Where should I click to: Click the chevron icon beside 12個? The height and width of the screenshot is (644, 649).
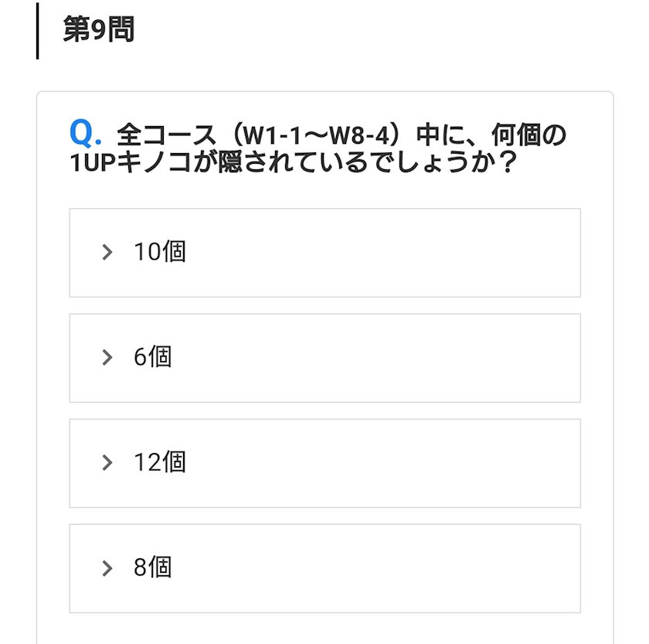pos(107,462)
